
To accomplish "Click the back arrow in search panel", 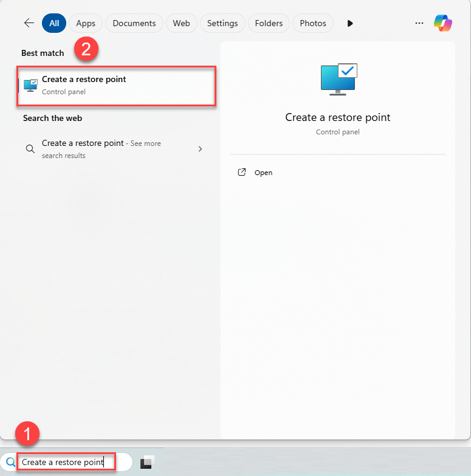I will [x=29, y=23].
